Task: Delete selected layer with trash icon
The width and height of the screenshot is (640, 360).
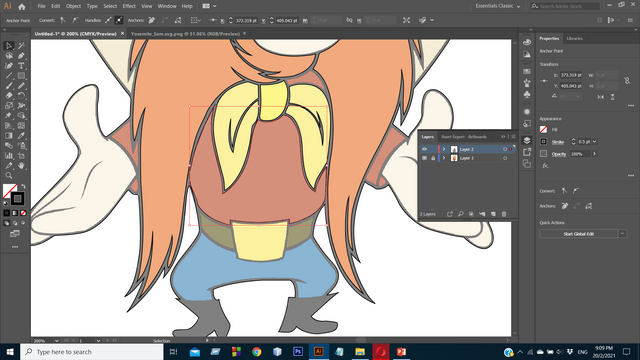Action: 504,214
